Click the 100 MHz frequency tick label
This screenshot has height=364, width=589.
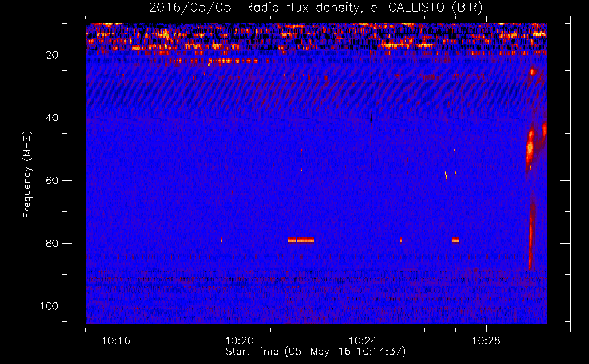click(49, 306)
